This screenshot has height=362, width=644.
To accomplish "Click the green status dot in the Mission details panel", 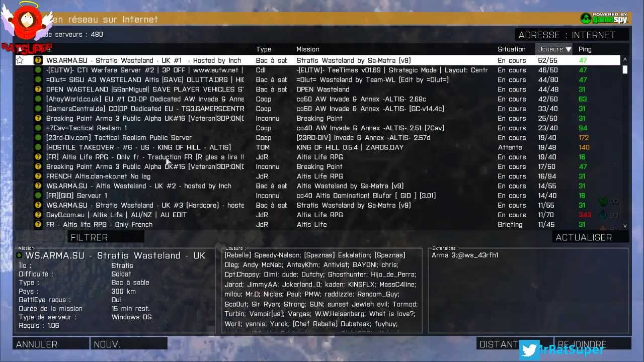I will (x=20, y=255).
